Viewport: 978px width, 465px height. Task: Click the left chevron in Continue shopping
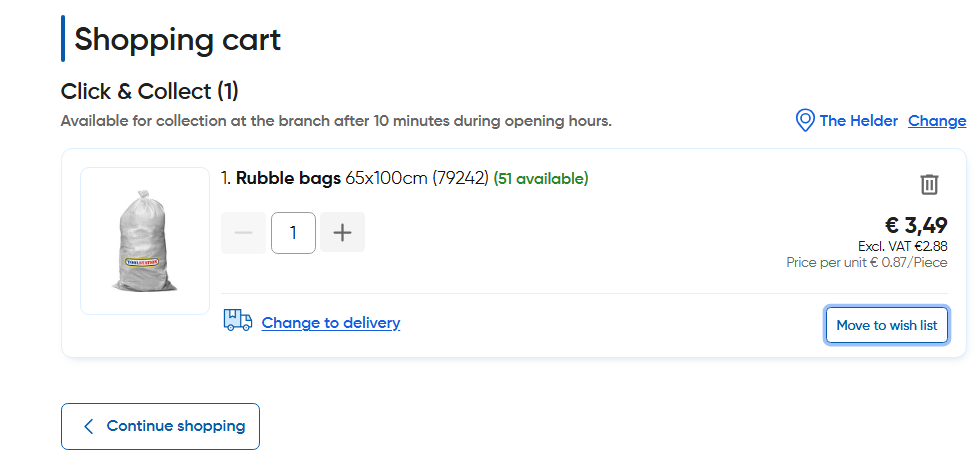pos(88,426)
